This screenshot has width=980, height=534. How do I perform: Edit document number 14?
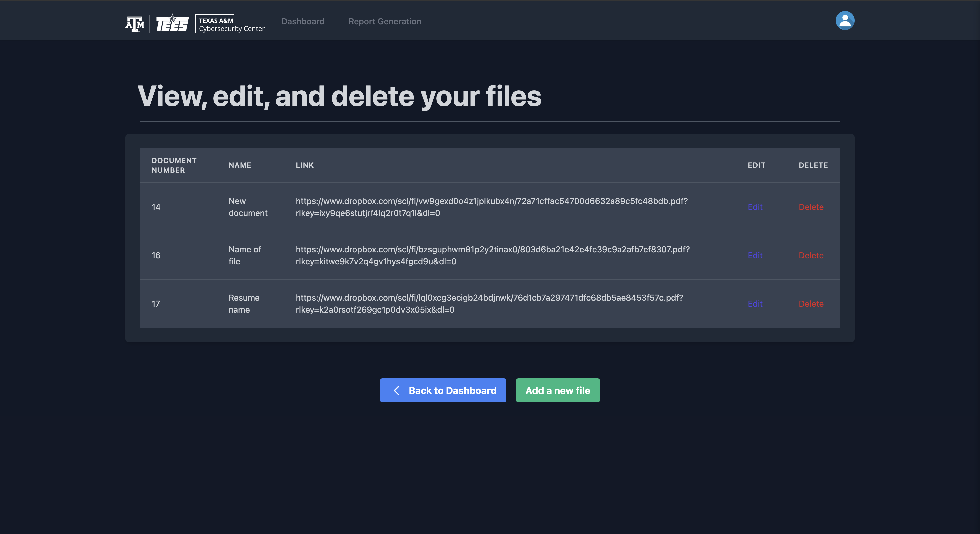(x=755, y=207)
